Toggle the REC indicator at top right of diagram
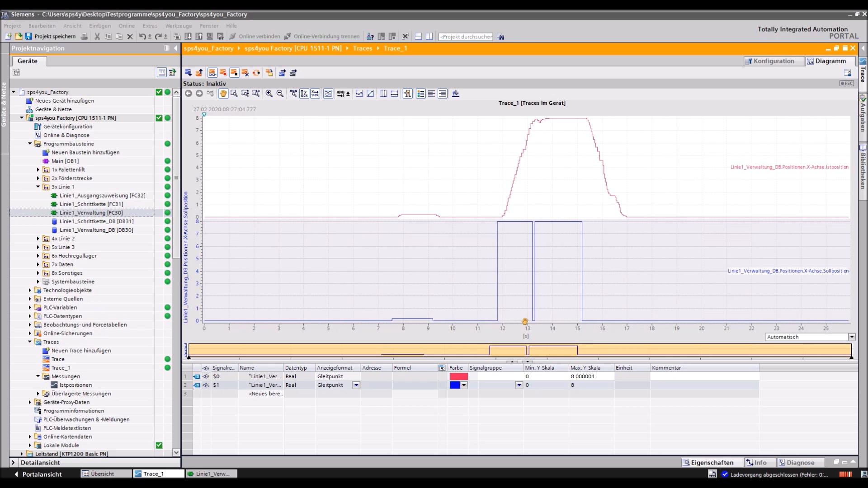The height and width of the screenshot is (488, 868). pos(847,84)
